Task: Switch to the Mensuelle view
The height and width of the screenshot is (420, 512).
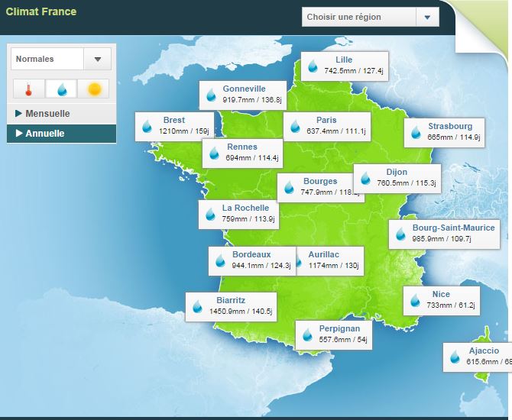Action: 47,114
